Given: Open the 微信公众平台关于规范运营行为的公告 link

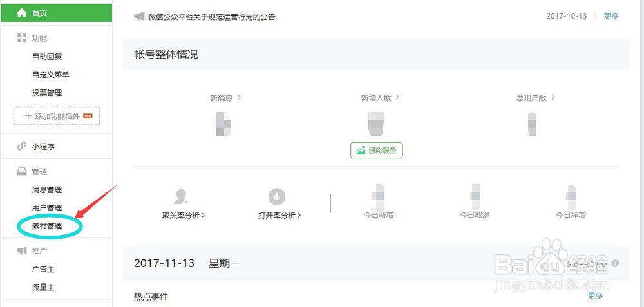Looking at the screenshot, I should click(x=211, y=17).
